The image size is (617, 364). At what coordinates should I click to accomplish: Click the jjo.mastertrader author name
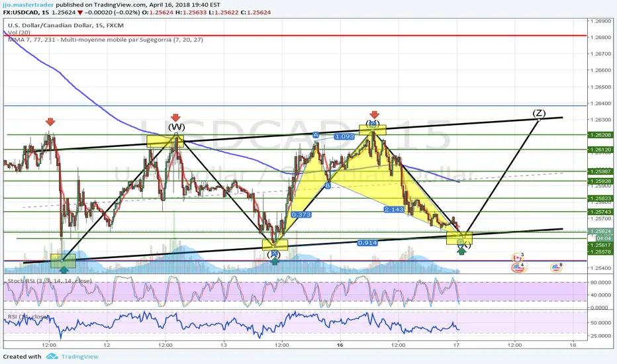(x=28, y=5)
